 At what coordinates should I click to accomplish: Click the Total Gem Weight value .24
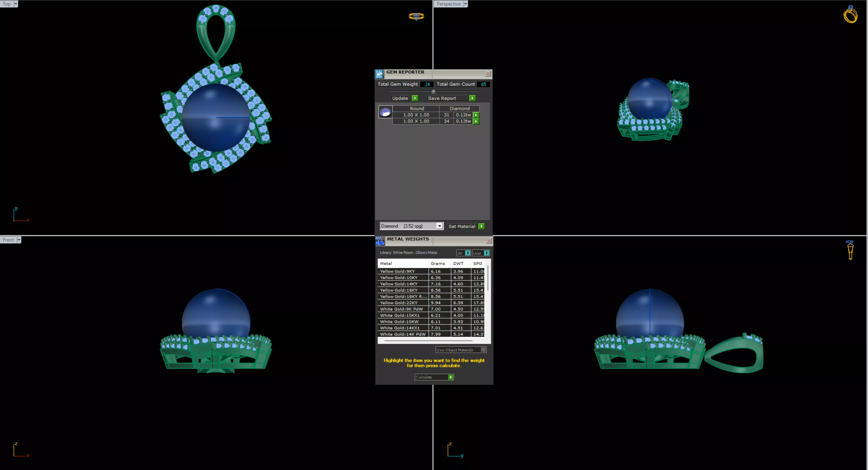[427, 84]
